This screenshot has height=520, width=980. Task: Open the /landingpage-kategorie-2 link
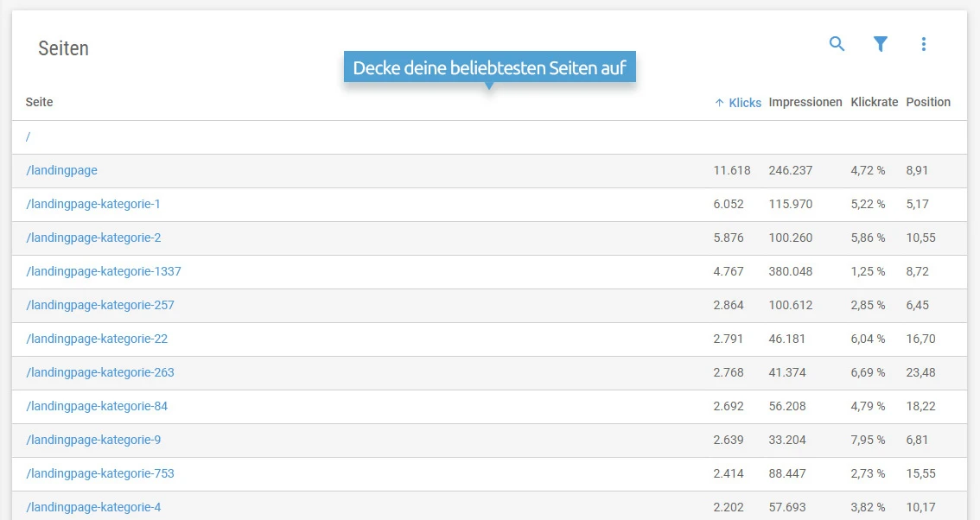(93, 238)
